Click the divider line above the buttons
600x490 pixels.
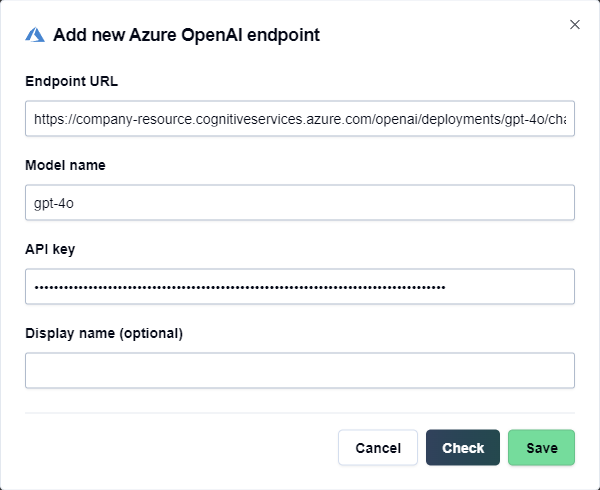299,412
